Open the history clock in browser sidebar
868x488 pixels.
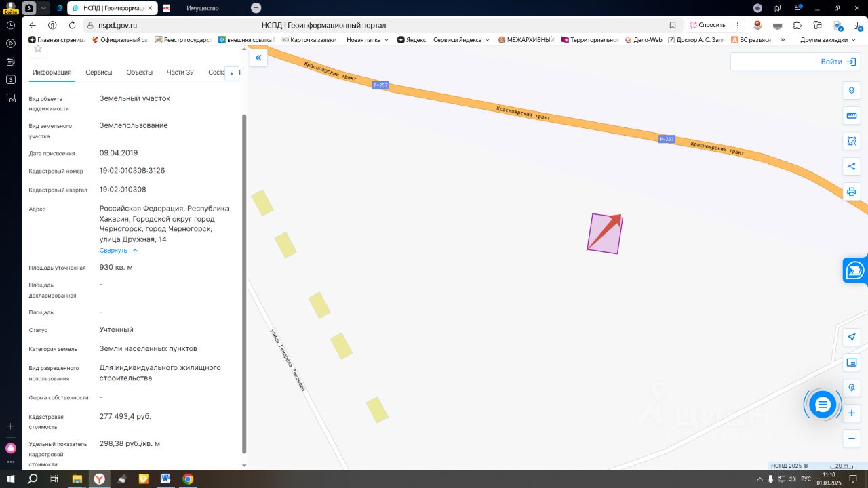coord(11,25)
